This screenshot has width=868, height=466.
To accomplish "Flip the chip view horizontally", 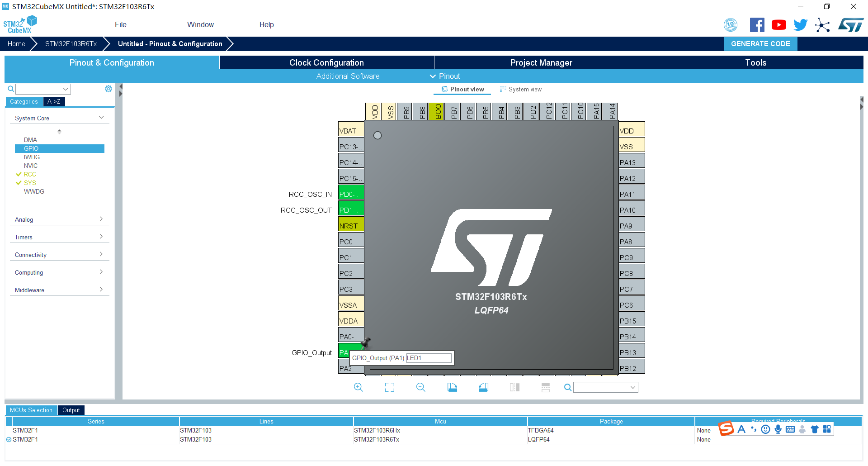I will point(514,387).
